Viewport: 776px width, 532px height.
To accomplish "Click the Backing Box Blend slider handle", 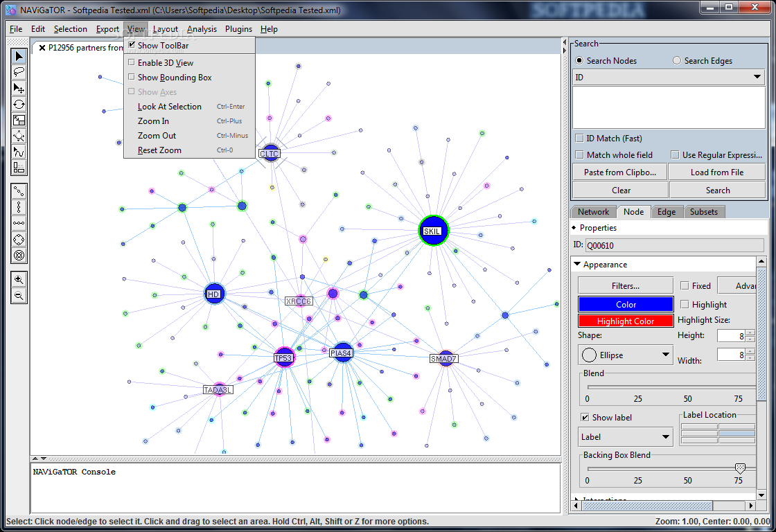I will pyautogui.click(x=740, y=468).
